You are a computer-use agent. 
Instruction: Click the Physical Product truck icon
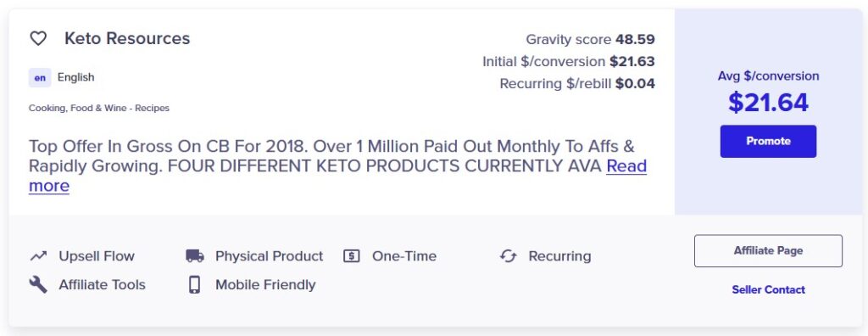coord(194,256)
